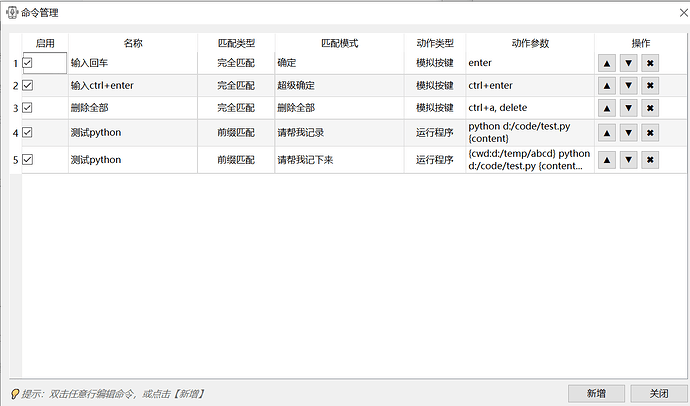Click the 请帮我记下来 match pattern cell
Viewport: 690px width, 406px height.
coord(339,160)
